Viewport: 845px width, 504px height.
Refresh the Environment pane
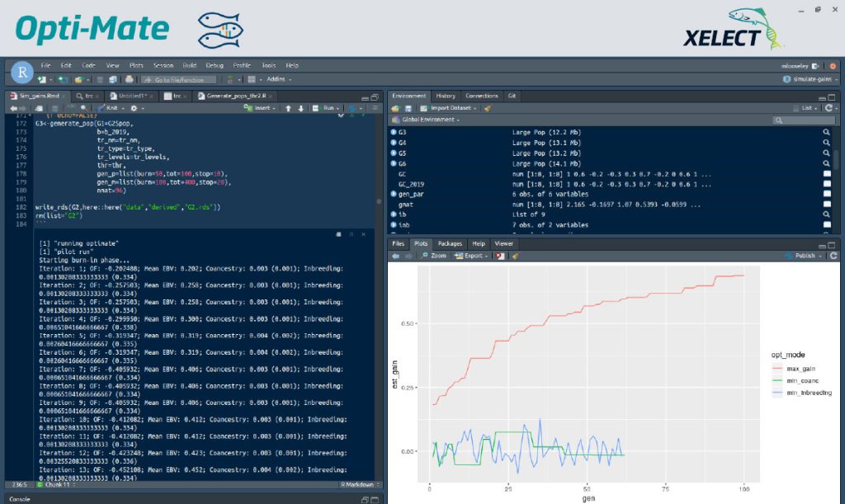tap(828, 108)
